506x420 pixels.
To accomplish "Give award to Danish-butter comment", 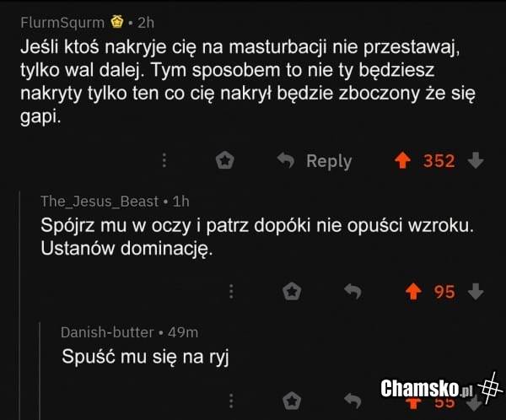I will (292, 400).
